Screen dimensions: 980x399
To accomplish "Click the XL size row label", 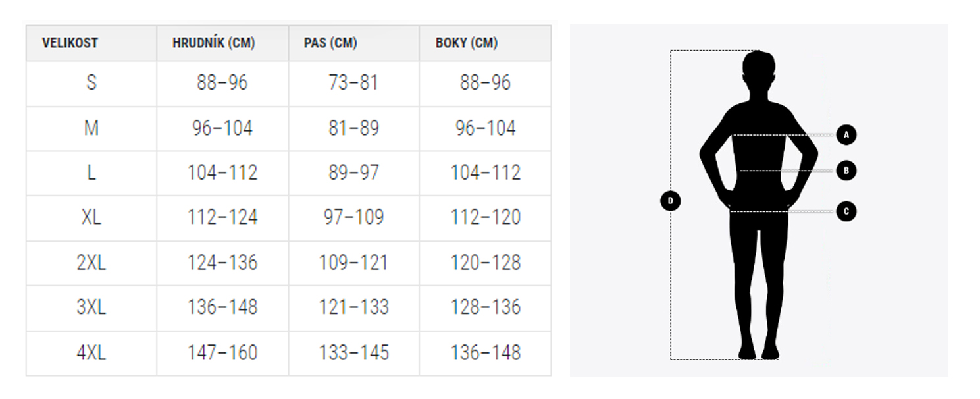I will pyautogui.click(x=91, y=217).
